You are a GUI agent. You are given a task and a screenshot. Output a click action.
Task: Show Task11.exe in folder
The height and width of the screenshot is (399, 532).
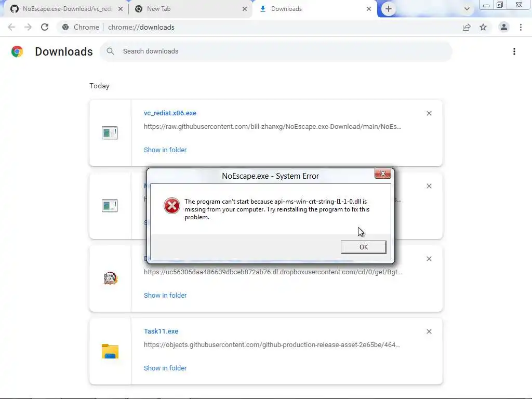pyautogui.click(x=165, y=368)
